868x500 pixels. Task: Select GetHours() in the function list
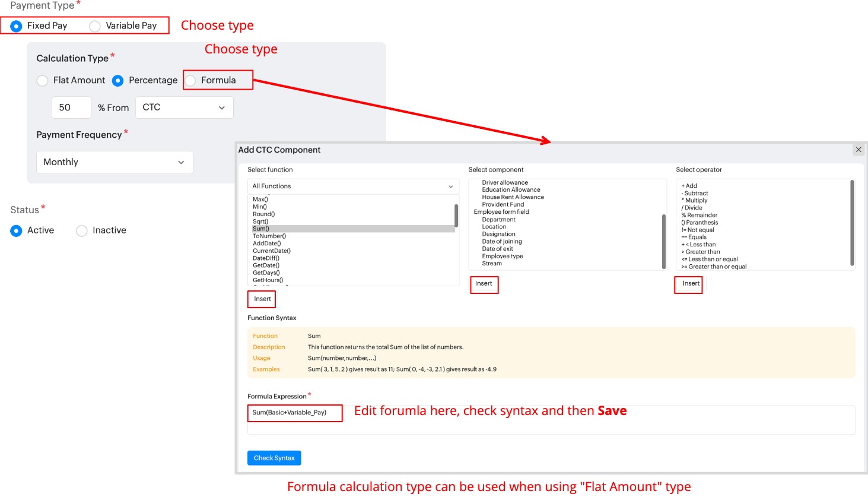268,280
